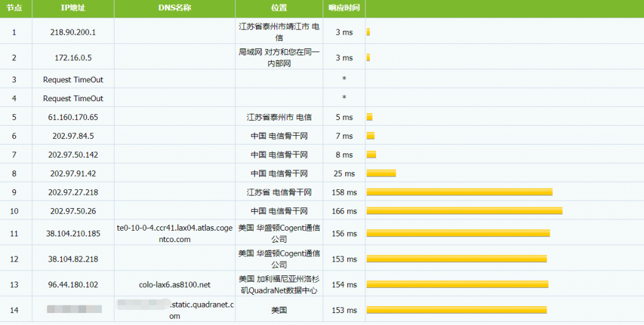Click the asterisk in row 4

(344, 97)
